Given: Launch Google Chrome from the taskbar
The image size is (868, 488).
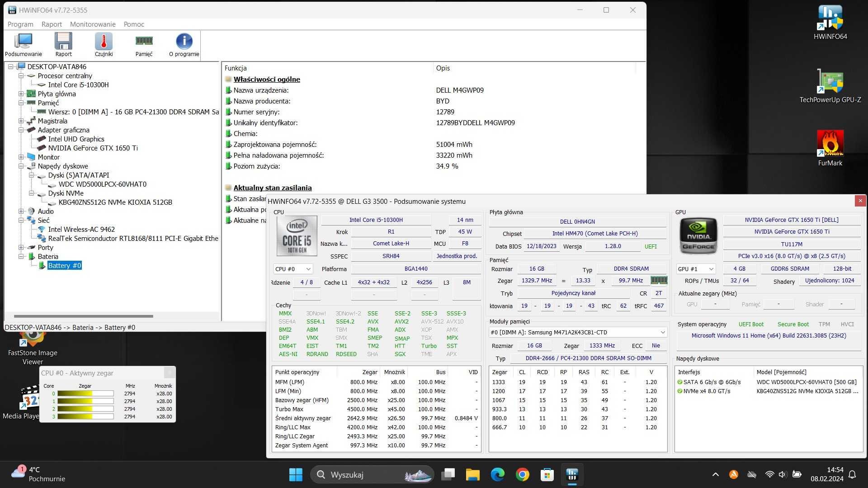Looking at the screenshot, I should pos(522,474).
